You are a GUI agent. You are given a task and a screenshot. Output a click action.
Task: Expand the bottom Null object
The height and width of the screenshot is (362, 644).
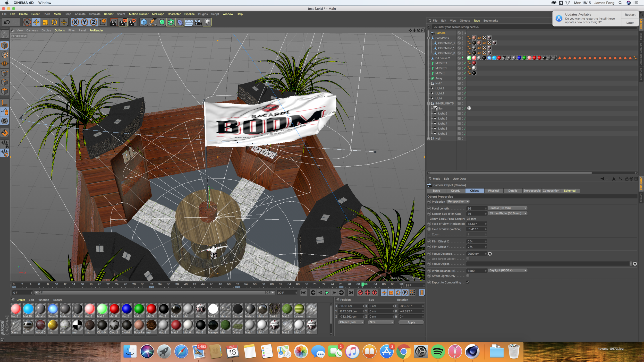[429, 139]
